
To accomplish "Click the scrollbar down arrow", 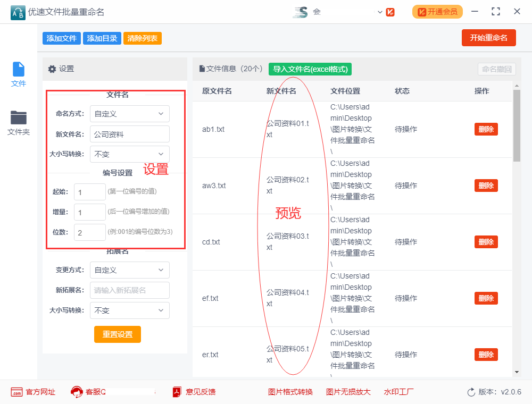I will pos(517,372).
